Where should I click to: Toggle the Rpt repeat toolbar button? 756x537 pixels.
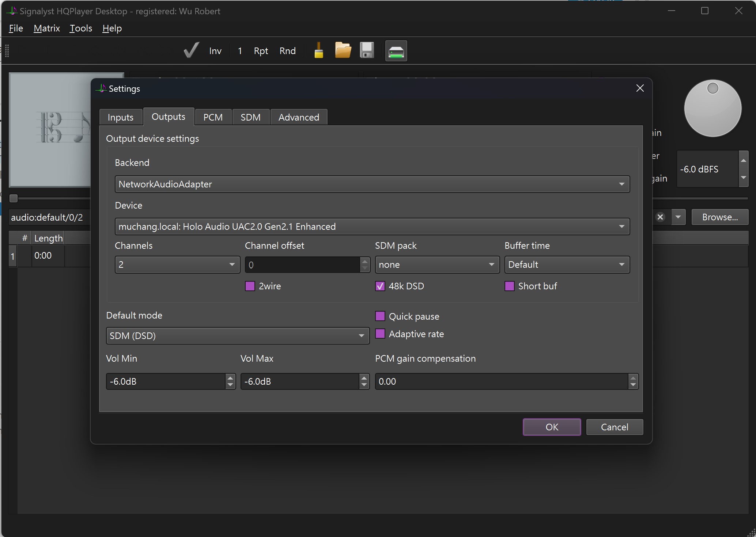[261, 51]
